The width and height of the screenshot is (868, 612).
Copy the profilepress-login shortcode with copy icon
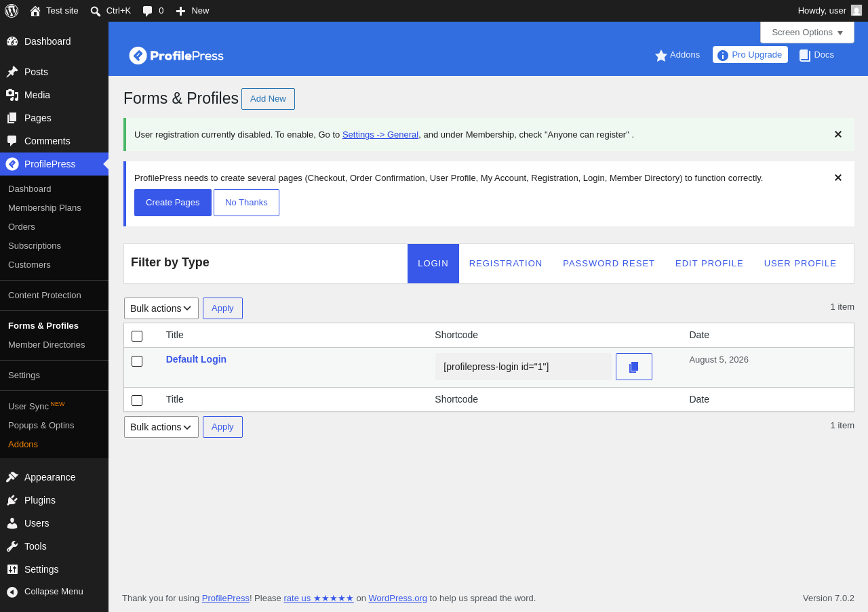point(634,367)
